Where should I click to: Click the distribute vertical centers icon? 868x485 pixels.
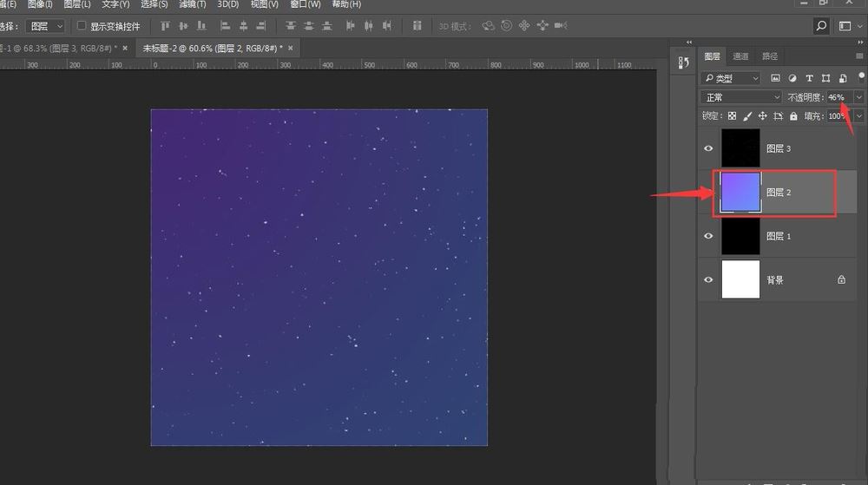pos(309,26)
